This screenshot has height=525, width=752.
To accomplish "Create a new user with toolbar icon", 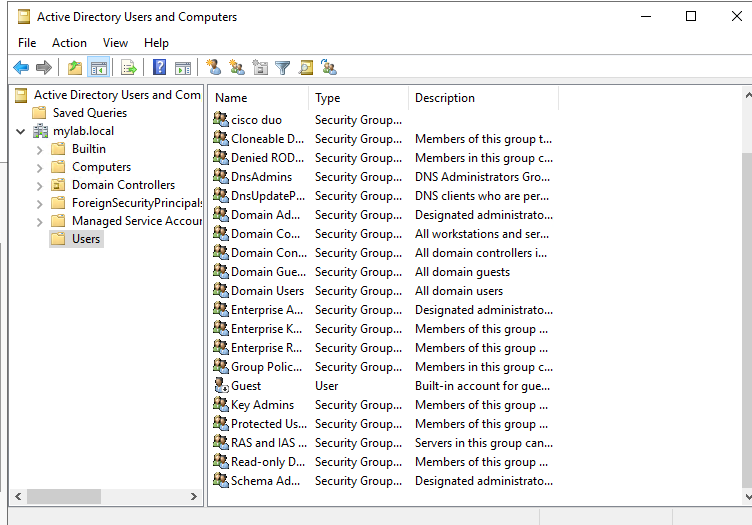I will (213, 67).
